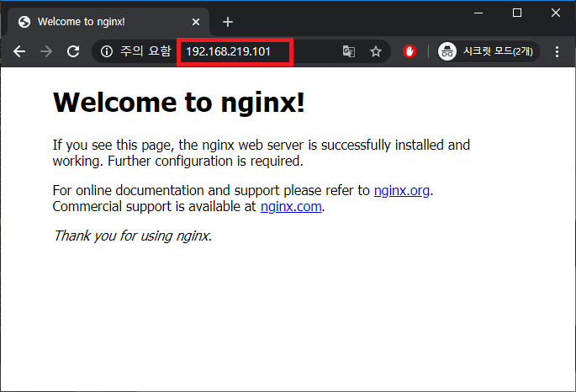Reload the nginx welcome page
Screen dimensions: 576x392
tap(73, 51)
